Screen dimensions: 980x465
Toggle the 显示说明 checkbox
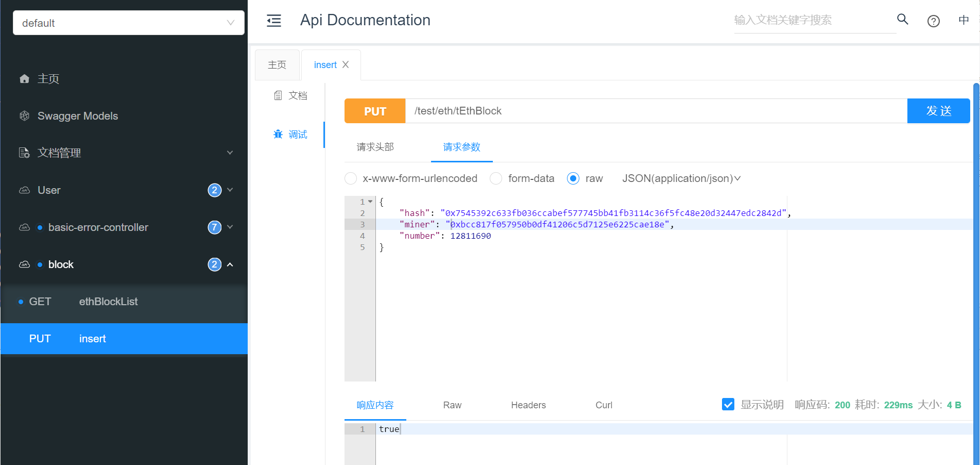(728, 405)
